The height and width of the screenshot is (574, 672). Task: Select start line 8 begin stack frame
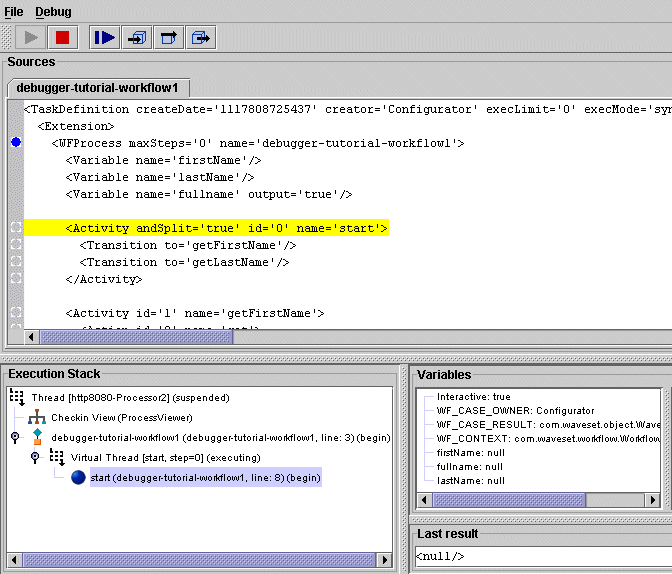206,478
